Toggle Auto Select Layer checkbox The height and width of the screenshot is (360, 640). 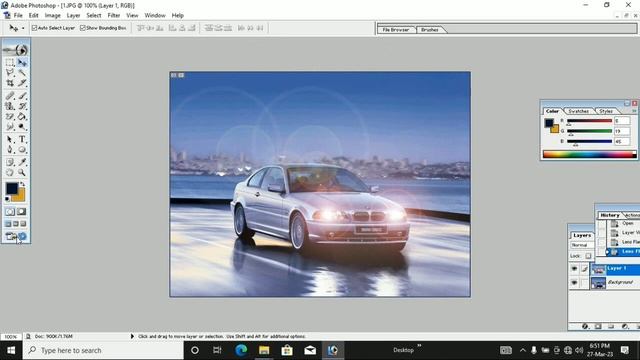(x=34, y=28)
